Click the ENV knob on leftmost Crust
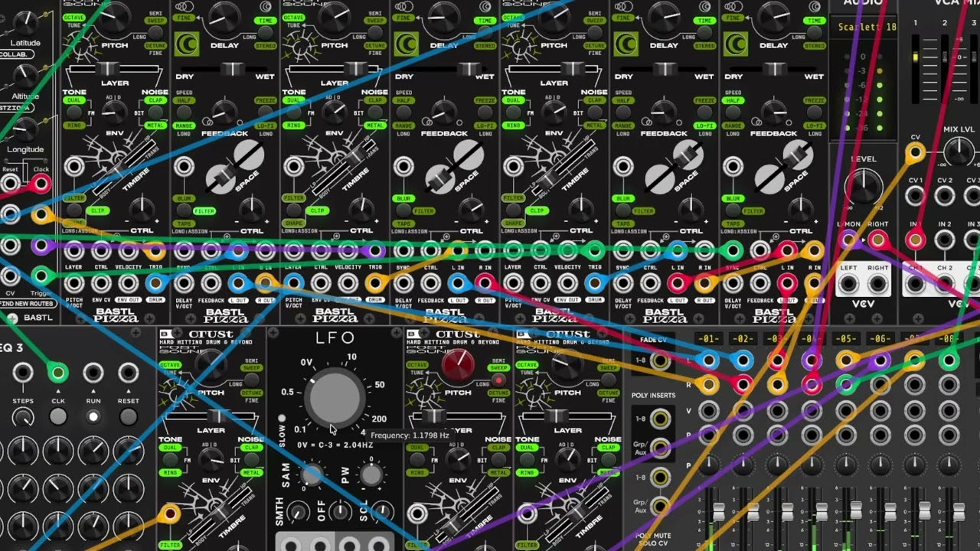Screen dimensions: 980x551 click(x=114, y=112)
